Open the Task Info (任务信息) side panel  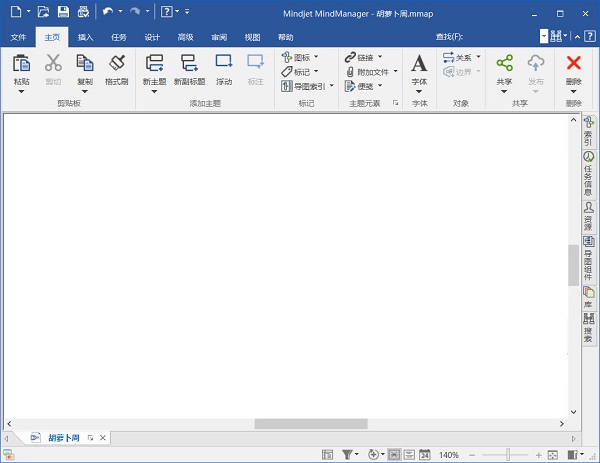pos(588,173)
